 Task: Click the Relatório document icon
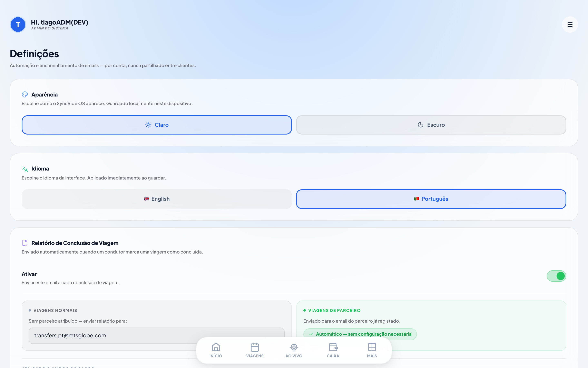coord(25,243)
